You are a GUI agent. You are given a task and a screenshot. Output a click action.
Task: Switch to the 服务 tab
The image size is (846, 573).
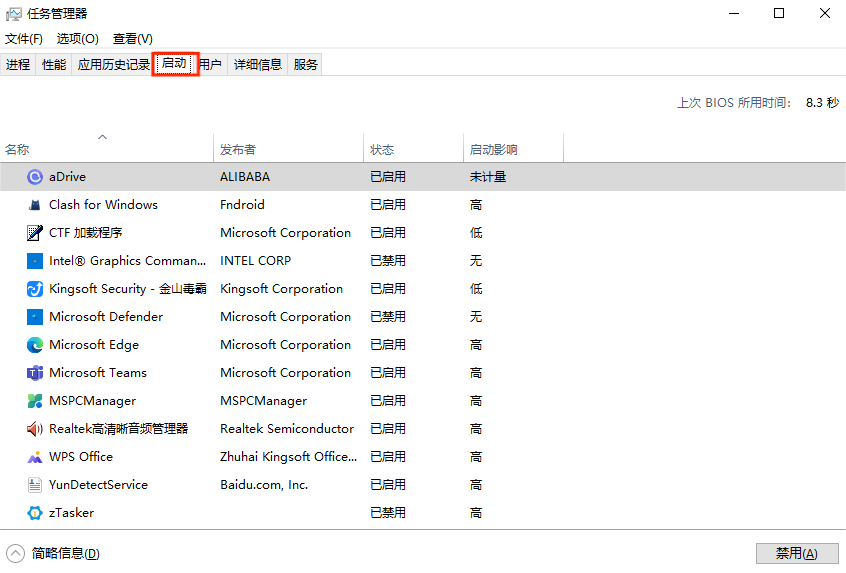pyautogui.click(x=305, y=65)
